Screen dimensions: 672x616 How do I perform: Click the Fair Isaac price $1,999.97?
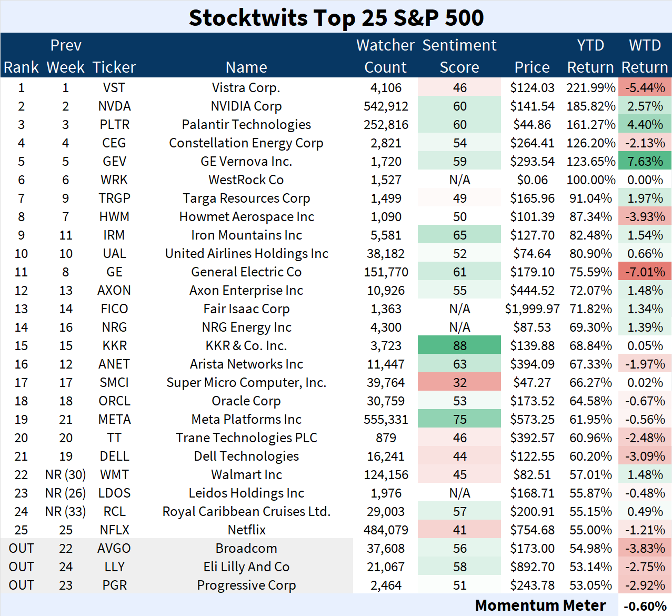(x=532, y=309)
